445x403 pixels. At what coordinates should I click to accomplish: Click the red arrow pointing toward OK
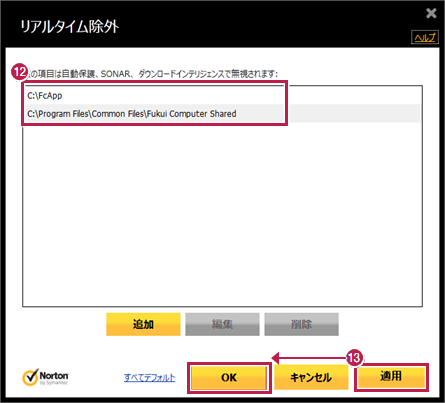coord(309,358)
